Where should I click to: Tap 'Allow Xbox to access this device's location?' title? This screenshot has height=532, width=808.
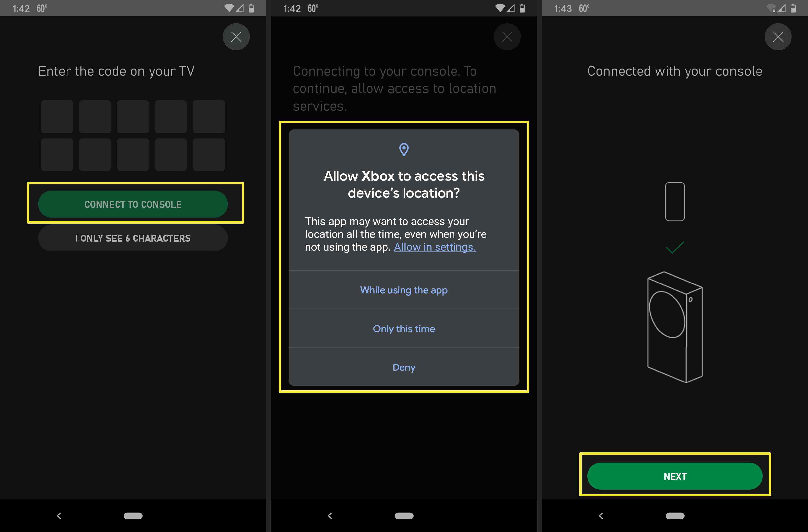tap(404, 184)
